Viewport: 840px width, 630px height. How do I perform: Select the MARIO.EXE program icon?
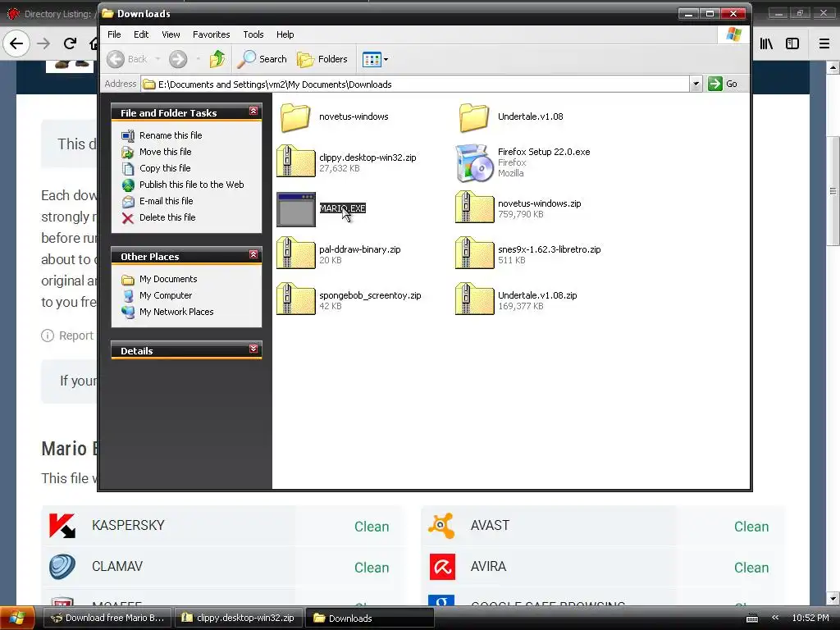coord(295,209)
